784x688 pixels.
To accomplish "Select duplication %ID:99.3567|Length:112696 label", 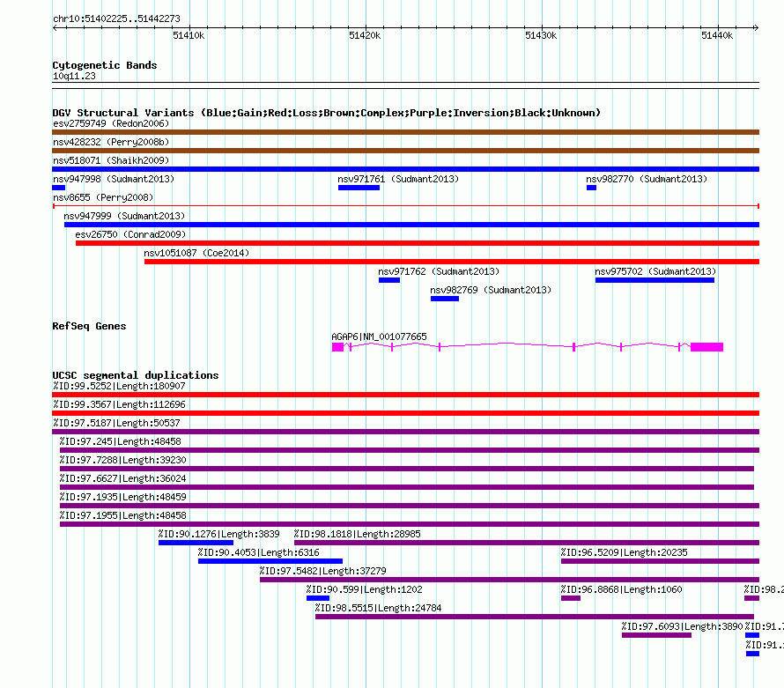I will point(119,404).
